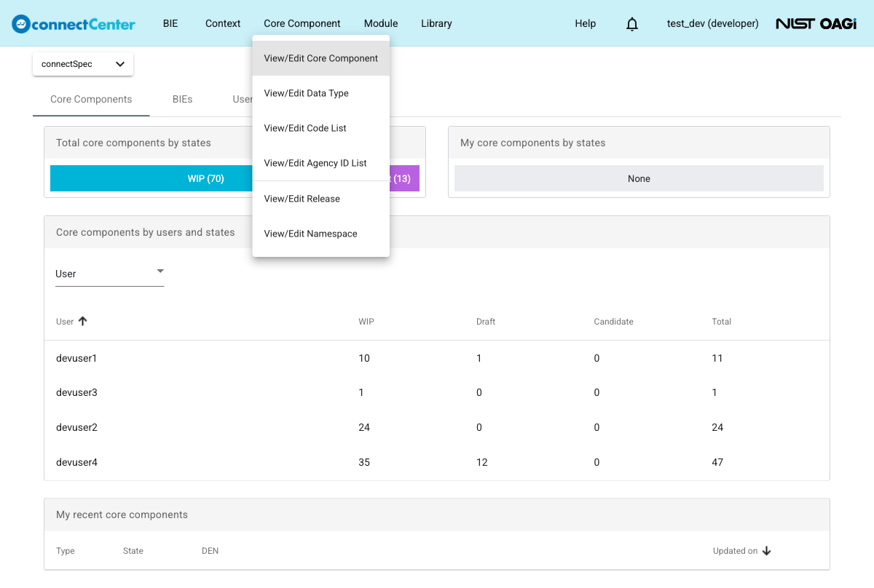Click the WIP column header
The image size is (874, 588).
tap(366, 322)
